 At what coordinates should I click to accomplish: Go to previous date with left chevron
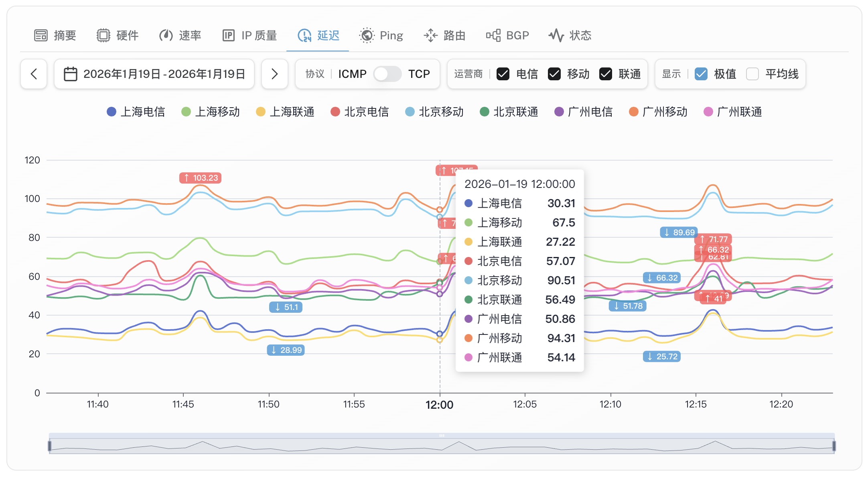click(x=34, y=74)
